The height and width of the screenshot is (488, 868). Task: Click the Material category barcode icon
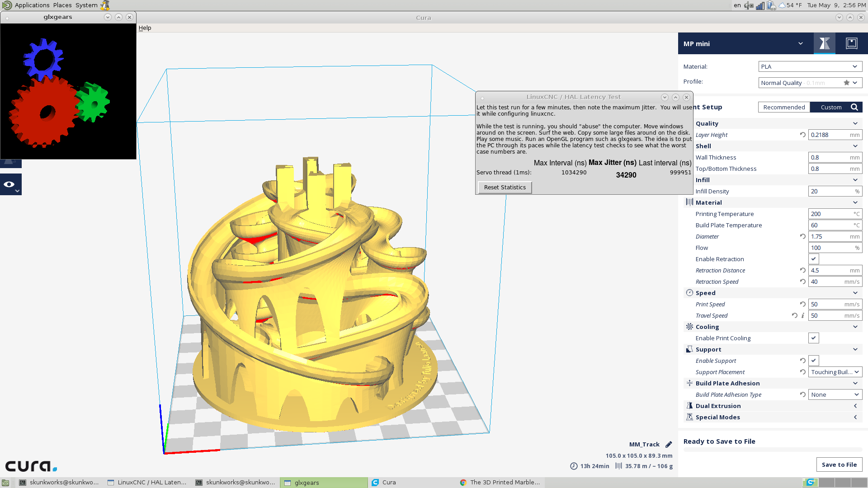689,202
